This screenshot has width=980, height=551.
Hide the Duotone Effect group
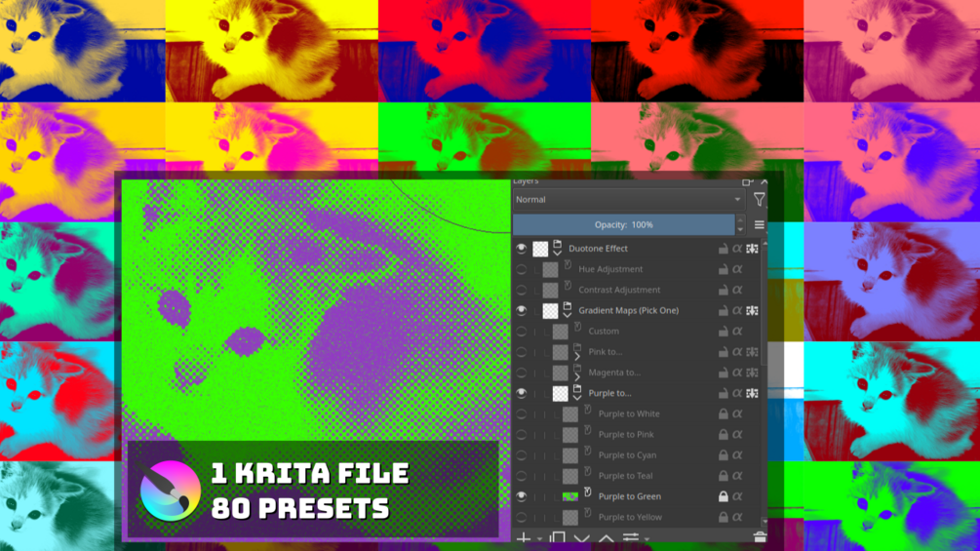[x=522, y=249]
